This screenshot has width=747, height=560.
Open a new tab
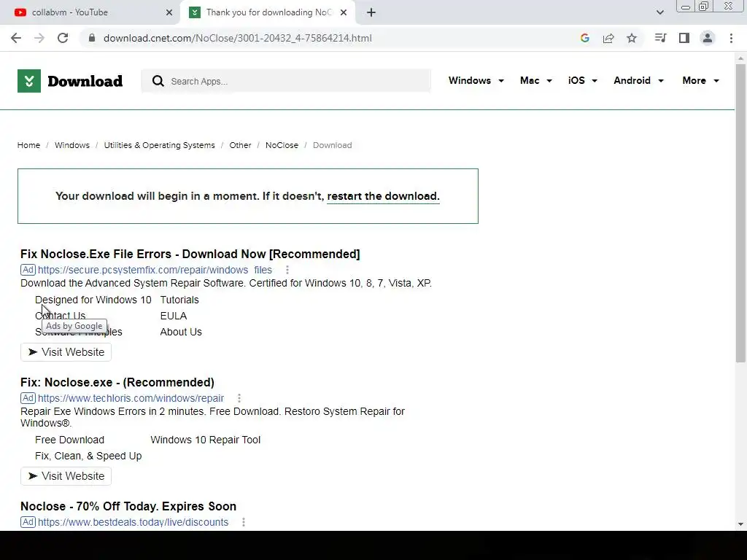coord(371,12)
